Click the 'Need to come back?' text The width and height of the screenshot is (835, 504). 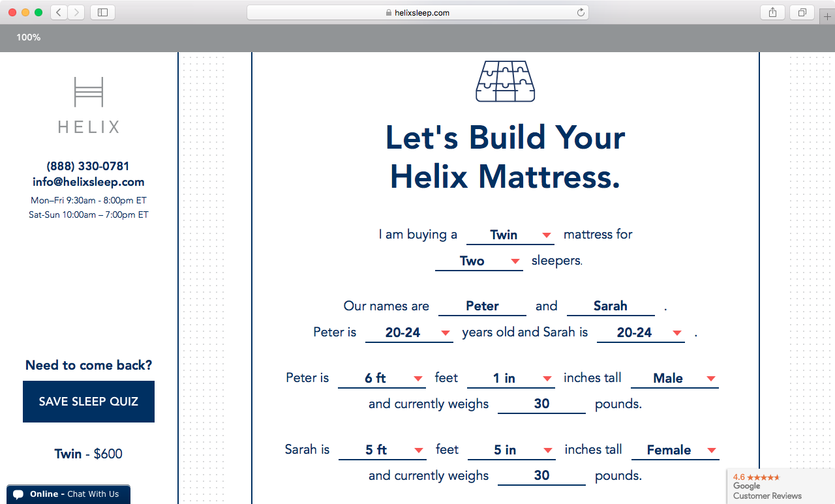coord(89,365)
